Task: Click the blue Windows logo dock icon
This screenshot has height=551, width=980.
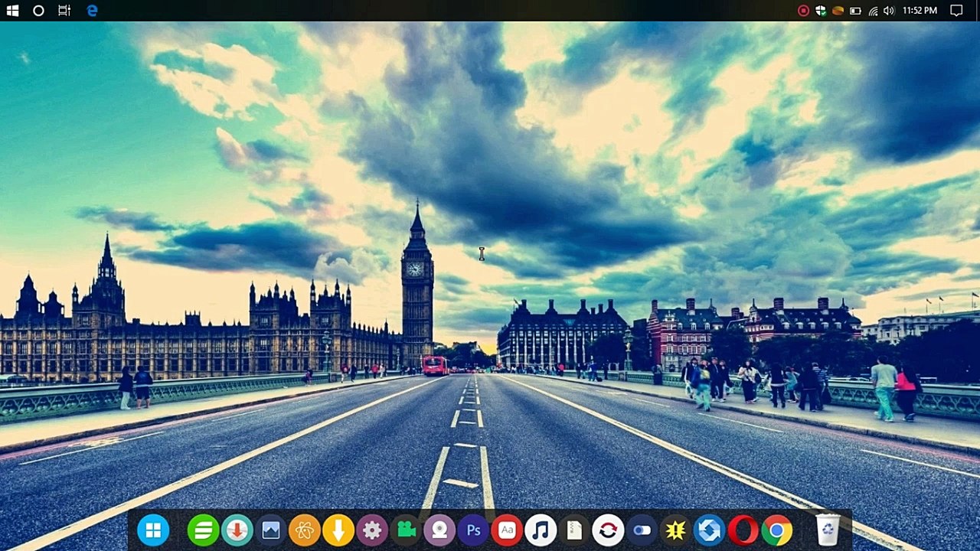Action: tap(153, 530)
